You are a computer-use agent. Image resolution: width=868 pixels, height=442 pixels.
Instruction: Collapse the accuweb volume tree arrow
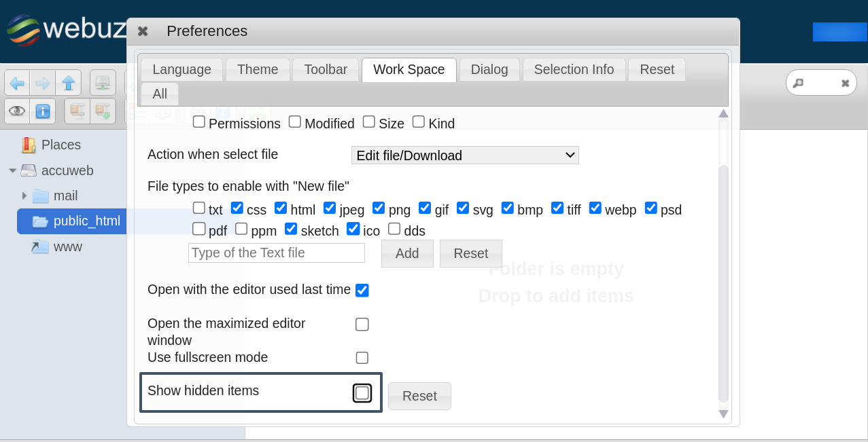[13, 170]
